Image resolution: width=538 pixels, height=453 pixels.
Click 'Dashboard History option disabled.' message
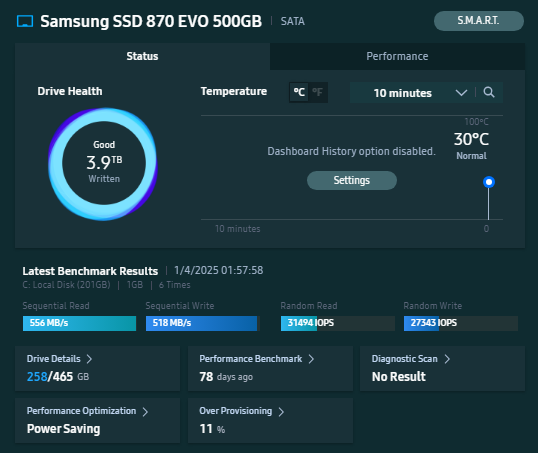[x=351, y=151]
